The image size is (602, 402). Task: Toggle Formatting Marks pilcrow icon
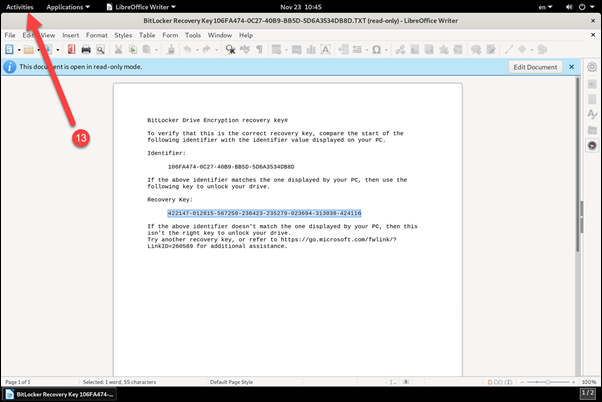pyautogui.click(x=259, y=50)
